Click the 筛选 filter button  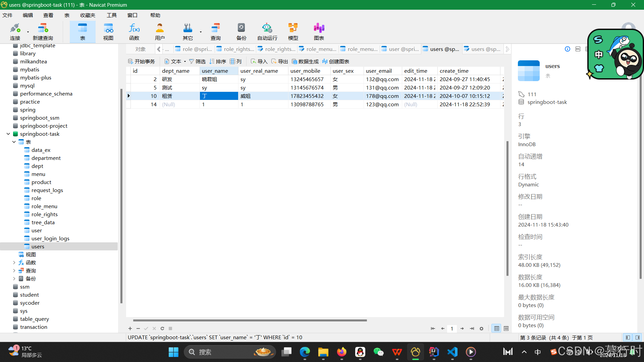pyautogui.click(x=197, y=62)
